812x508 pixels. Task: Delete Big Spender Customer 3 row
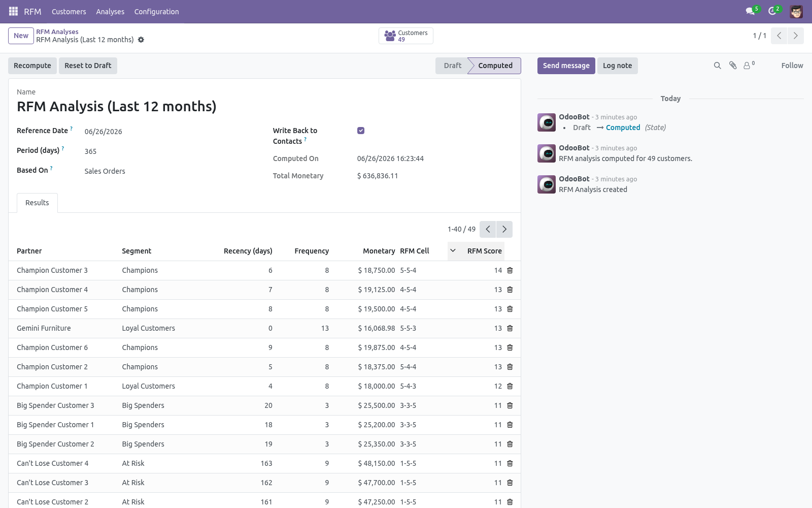510,405
